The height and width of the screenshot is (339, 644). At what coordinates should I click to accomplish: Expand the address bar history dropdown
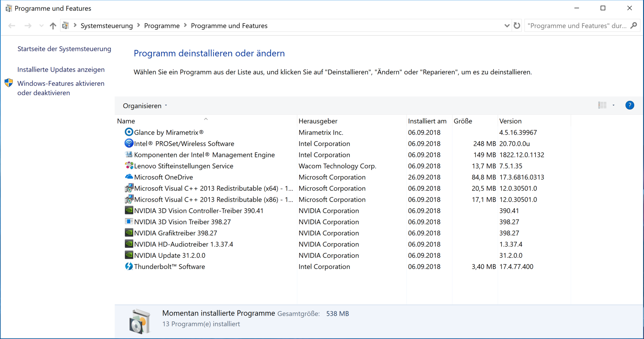(x=507, y=26)
